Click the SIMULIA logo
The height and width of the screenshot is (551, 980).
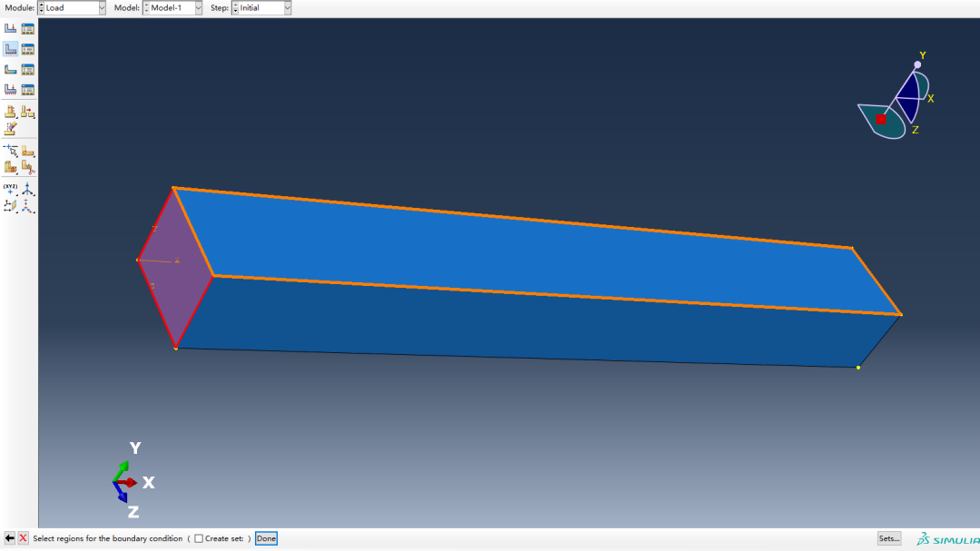947,539
